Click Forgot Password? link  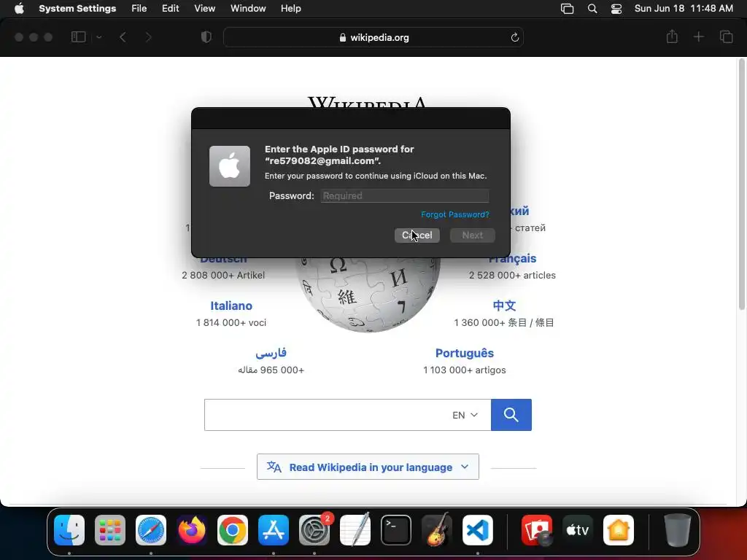pos(455,214)
